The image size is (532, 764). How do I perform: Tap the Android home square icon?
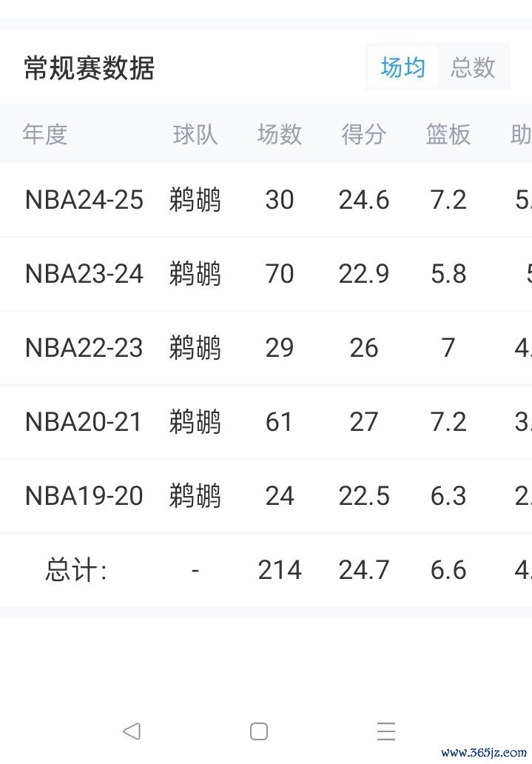[x=259, y=731]
